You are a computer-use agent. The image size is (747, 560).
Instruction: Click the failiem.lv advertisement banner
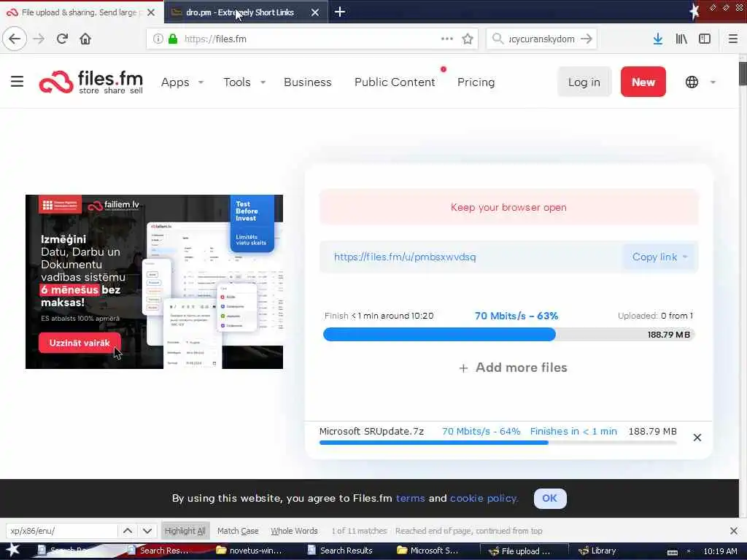[x=154, y=281]
